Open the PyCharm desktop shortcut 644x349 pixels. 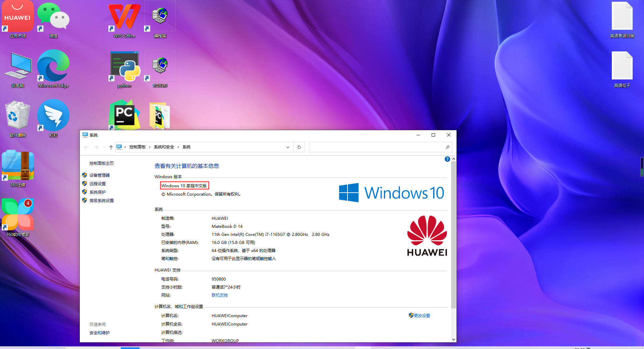124,115
